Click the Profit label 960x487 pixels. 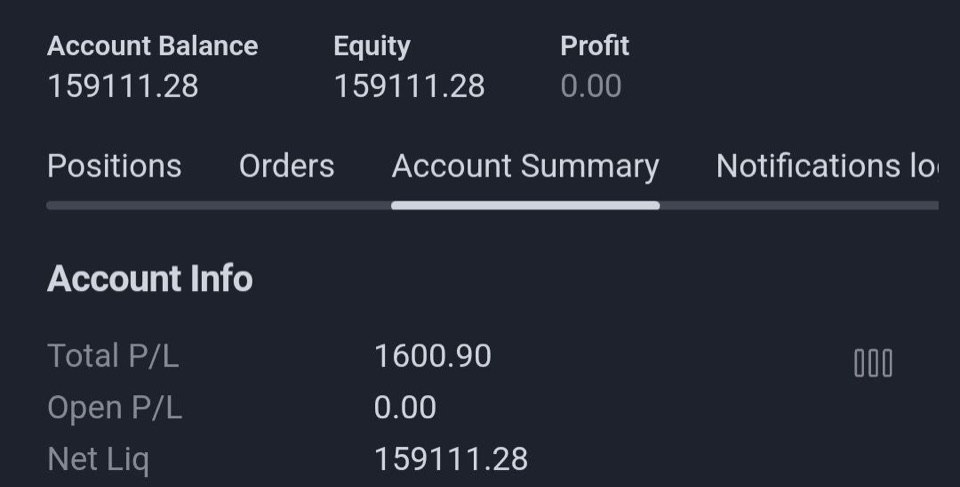tap(594, 46)
